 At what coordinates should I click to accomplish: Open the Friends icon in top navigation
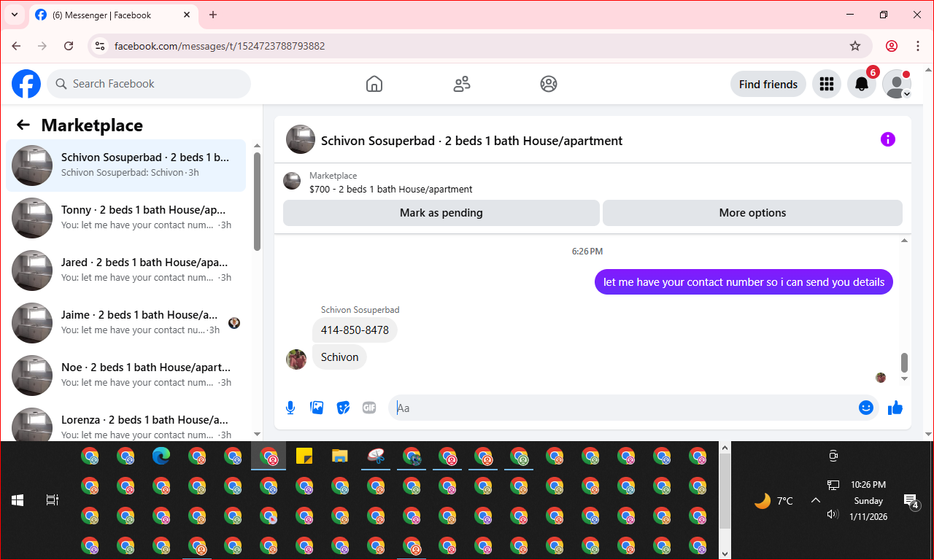coord(462,84)
